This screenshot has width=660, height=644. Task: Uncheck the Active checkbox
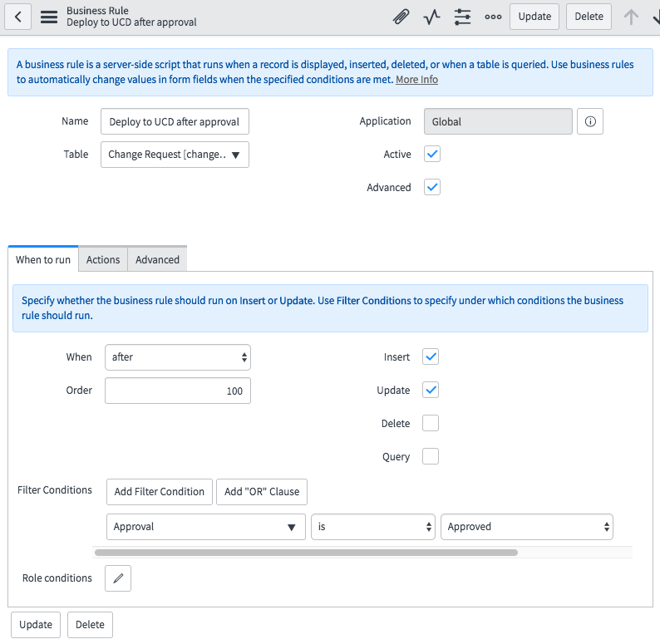pyautogui.click(x=431, y=155)
